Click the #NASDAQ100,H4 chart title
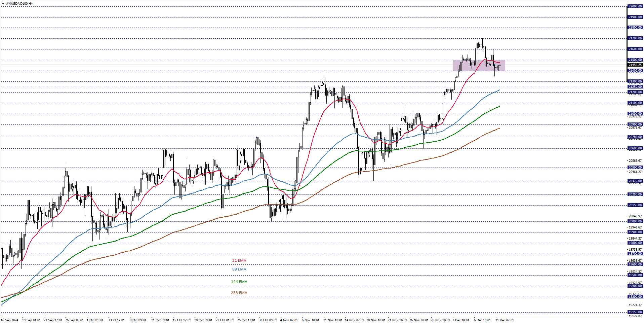The image size is (644, 324). click(19, 4)
